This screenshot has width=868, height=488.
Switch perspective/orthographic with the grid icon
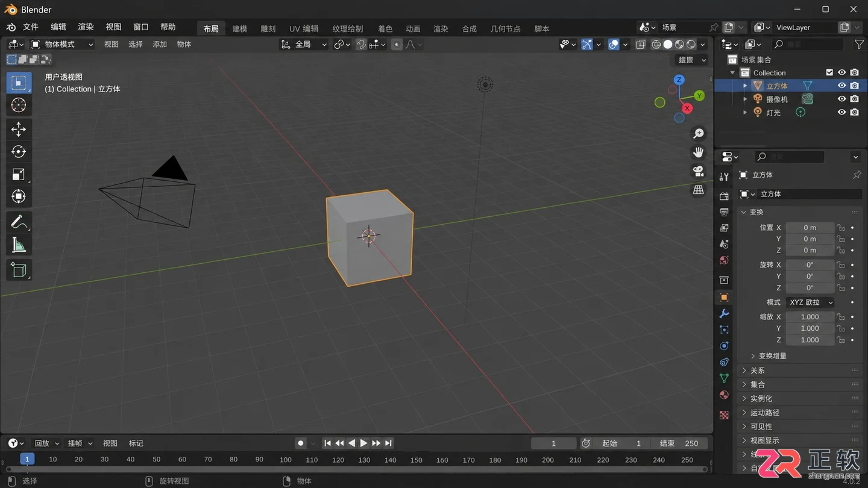click(699, 190)
